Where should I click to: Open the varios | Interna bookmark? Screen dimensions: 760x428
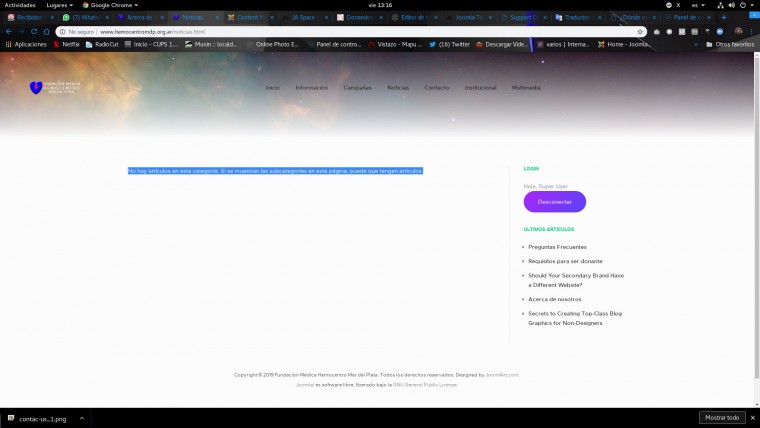click(563, 44)
